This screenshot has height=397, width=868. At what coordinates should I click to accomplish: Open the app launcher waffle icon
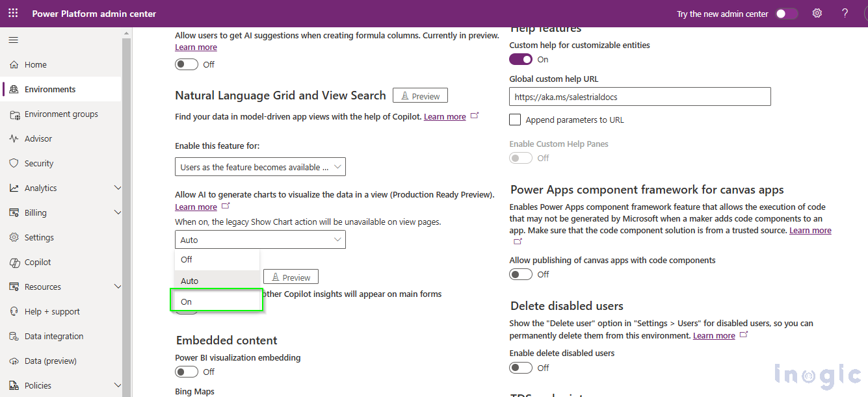click(13, 13)
